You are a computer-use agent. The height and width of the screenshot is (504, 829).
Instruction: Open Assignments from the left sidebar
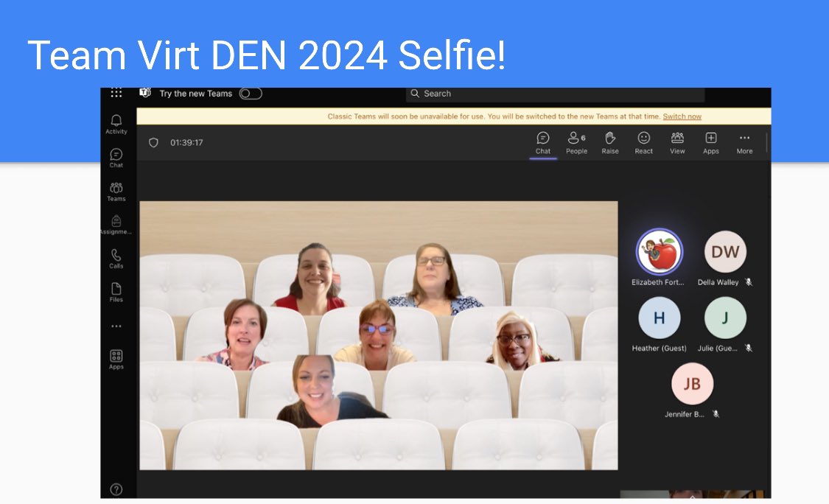116,223
